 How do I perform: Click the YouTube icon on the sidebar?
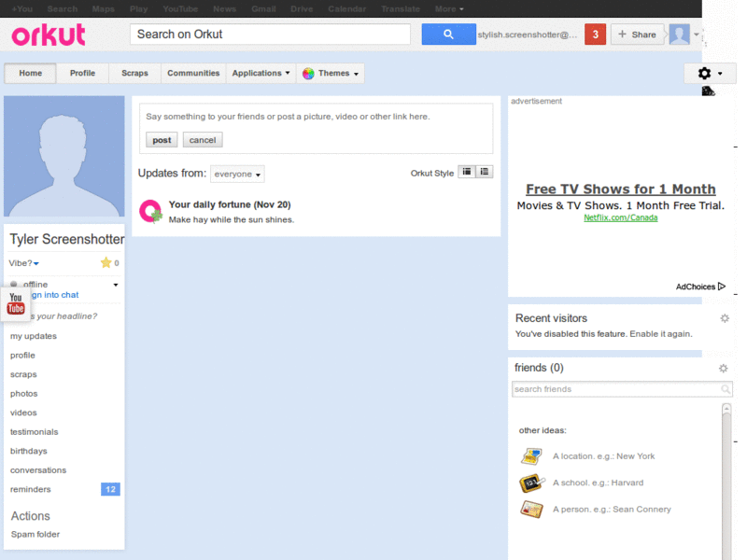(x=16, y=304)
